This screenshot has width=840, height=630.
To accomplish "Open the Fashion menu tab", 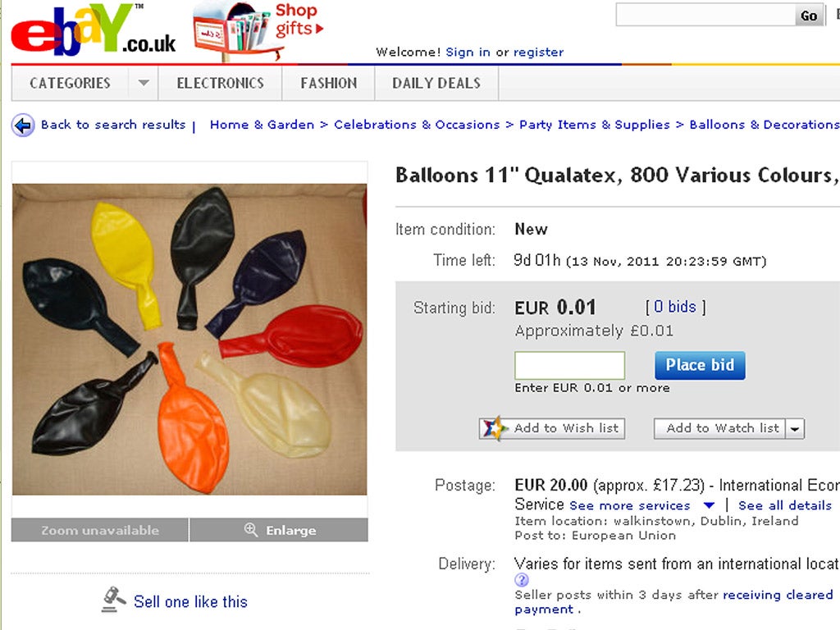I will point(328,83).
